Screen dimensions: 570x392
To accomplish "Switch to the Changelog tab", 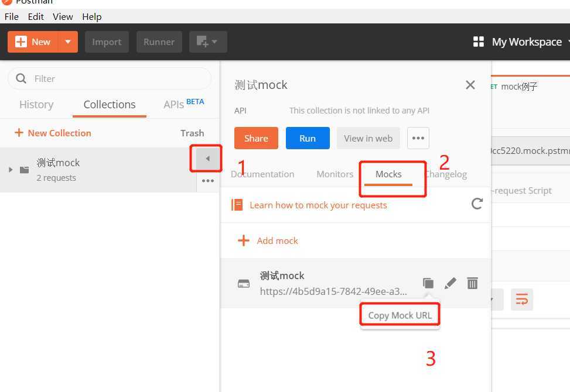I will pos(446,174).
